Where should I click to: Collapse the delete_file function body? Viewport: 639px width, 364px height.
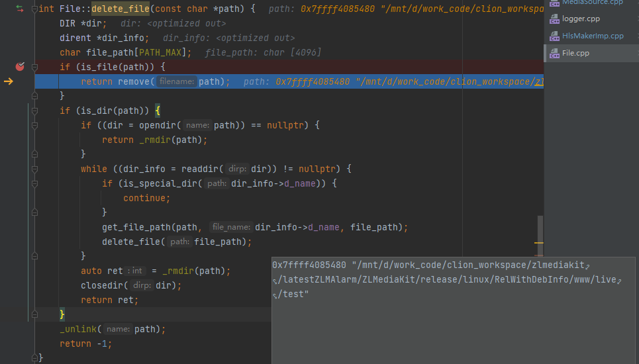click(x=34, y=9)
